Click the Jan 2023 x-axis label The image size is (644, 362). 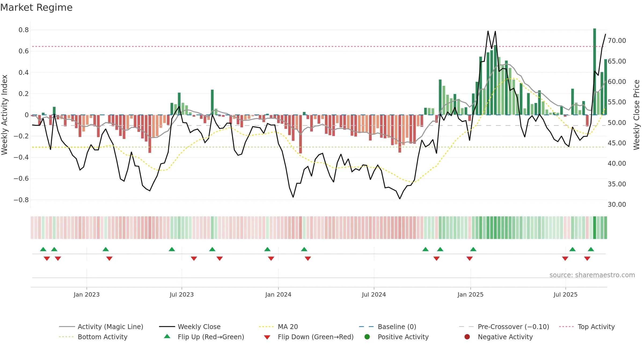tap(87, 294)
